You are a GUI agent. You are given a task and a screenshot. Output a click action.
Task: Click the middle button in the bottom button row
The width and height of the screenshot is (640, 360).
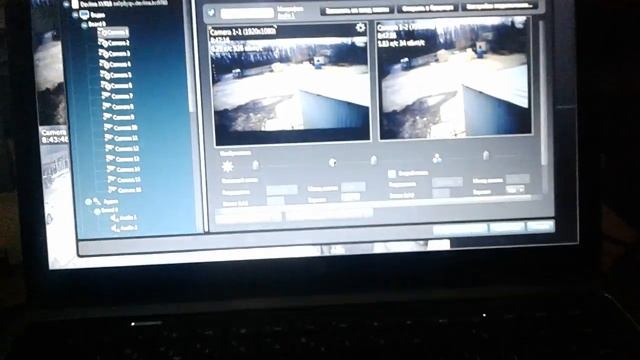click(x=507, y=227)
